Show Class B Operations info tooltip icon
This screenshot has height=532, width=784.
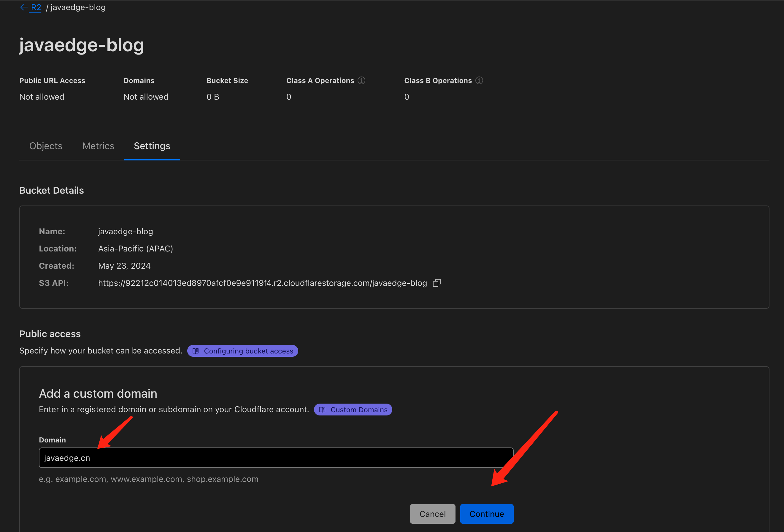coord(479,81)
